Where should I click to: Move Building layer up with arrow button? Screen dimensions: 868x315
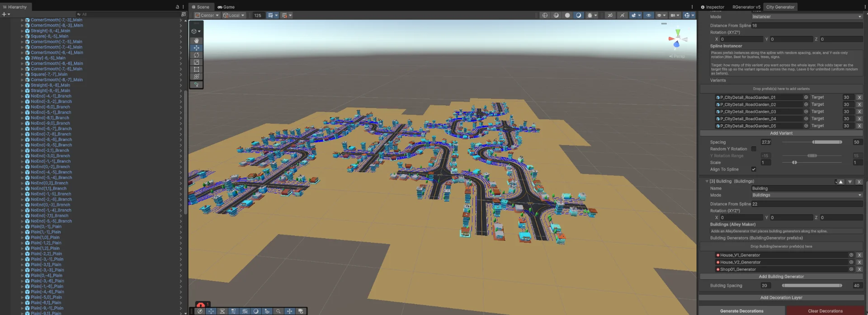click(x=841, y=182)
